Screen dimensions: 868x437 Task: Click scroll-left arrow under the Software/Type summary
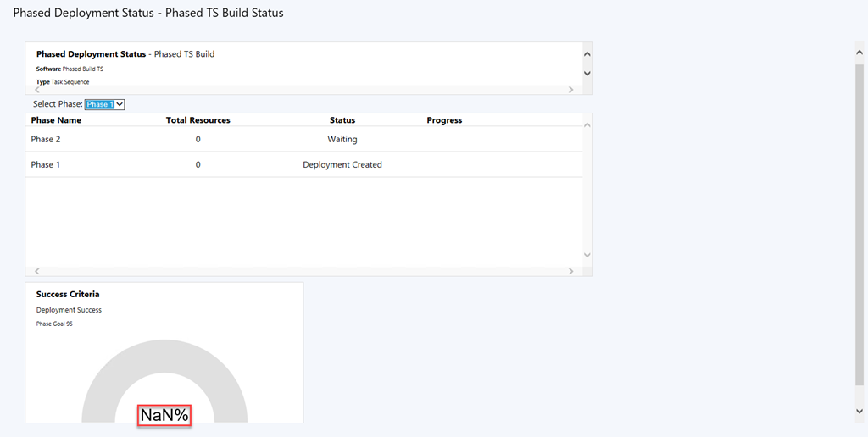(x=36, y=89)
